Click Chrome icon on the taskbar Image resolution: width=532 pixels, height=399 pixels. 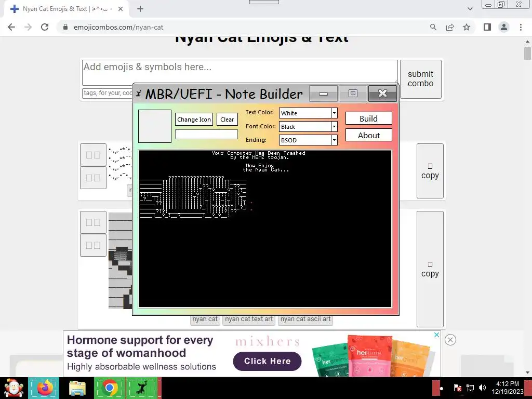coord(110,388)
